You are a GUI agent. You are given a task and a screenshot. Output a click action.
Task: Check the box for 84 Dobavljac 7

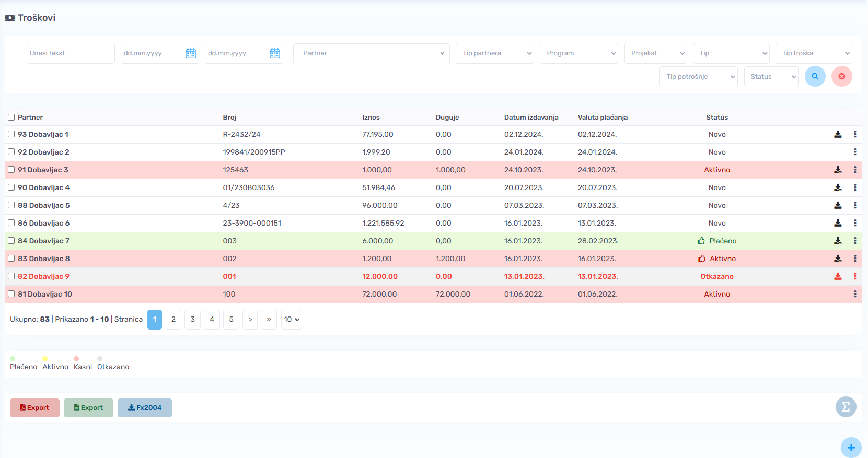point(11,240)
